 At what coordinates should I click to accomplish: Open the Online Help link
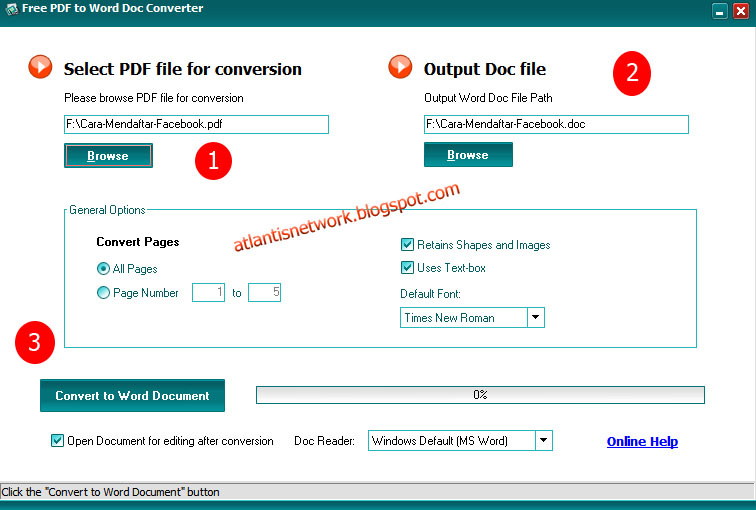(x=642, y=441)
